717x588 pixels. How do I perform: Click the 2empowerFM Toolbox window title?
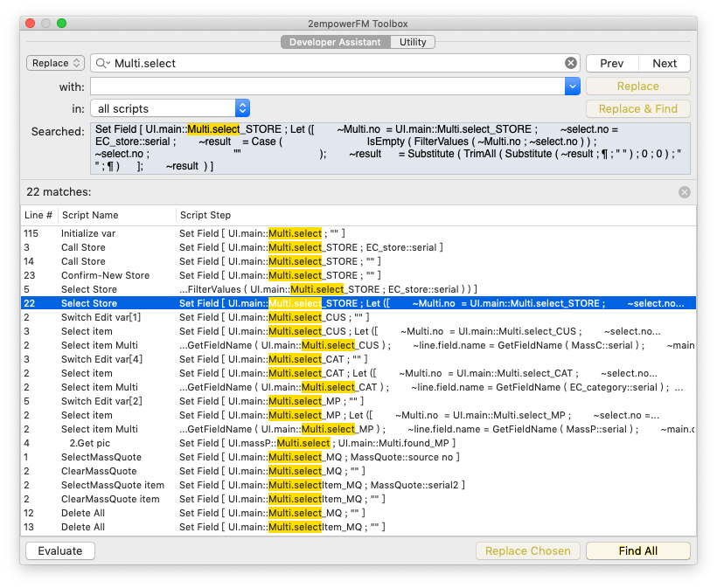tap(358, 24)
